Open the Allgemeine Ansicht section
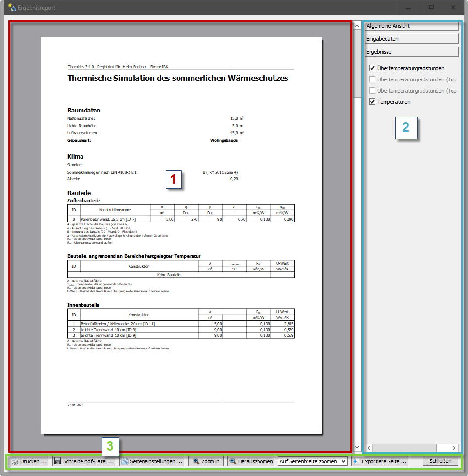 pos(412,26)
